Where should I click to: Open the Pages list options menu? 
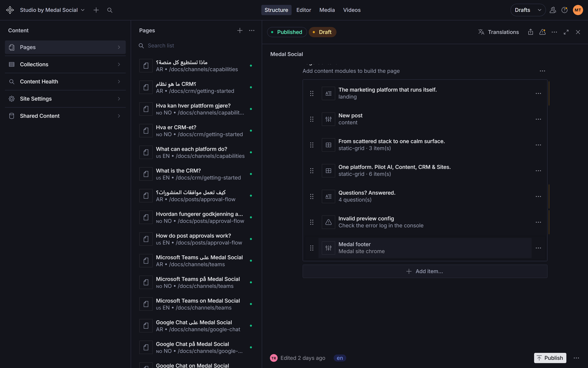[251, 30]
